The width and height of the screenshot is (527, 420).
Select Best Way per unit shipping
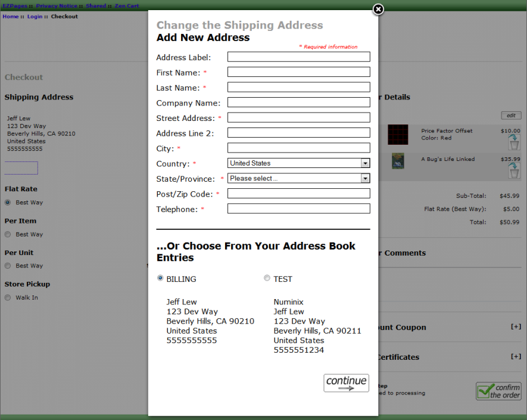pyautogui.click(x=6, y=266)
